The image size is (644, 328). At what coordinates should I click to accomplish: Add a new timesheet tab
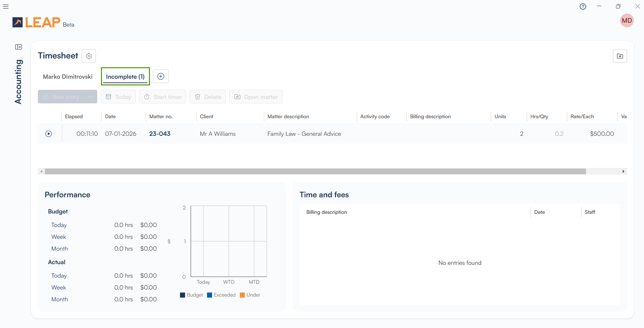click(161, 76)
